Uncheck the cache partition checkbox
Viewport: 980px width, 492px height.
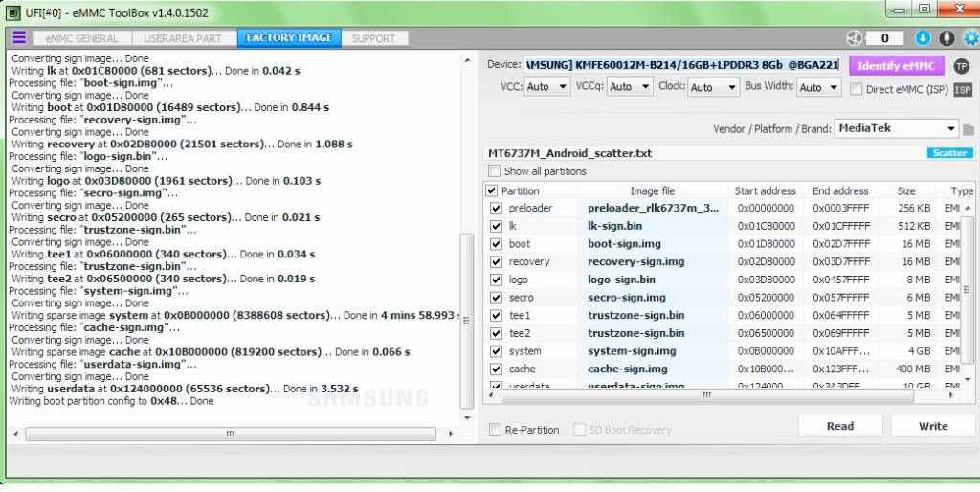click(x=497, y=369)
